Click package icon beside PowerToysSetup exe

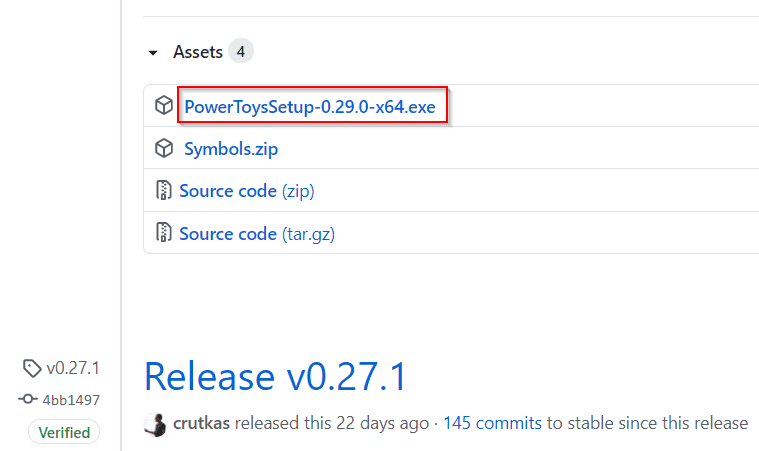click(x=164, y=105)
